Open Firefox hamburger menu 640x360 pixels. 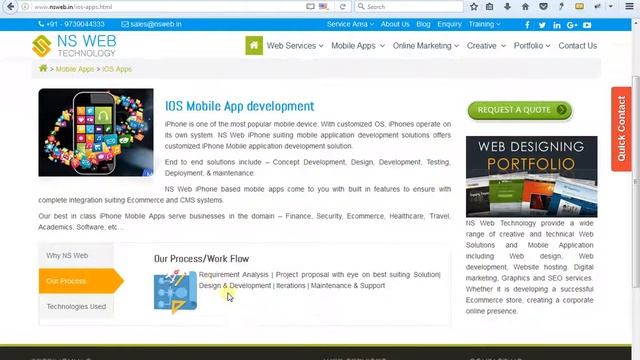629,7
